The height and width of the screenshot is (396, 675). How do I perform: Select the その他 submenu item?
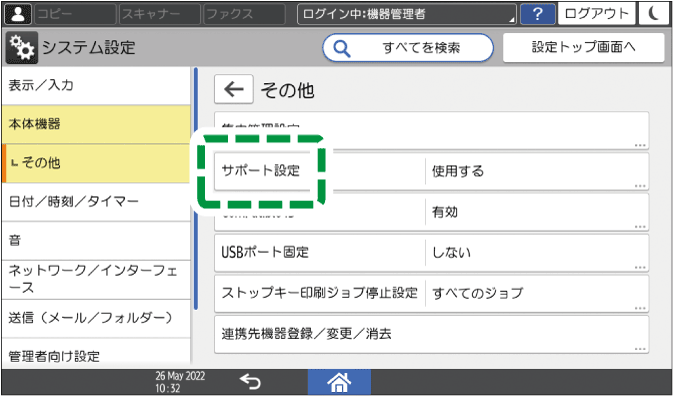[x=96, y=163]
